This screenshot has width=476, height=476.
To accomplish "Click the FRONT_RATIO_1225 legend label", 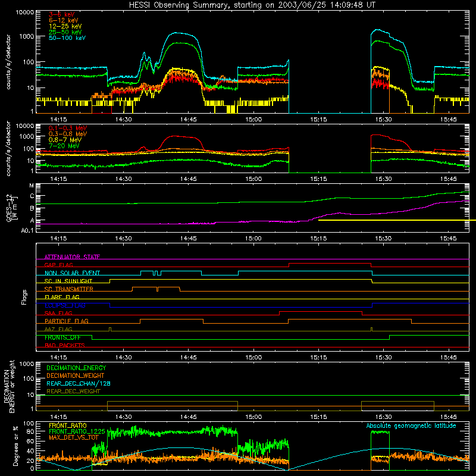I will (x=77, y=431).
